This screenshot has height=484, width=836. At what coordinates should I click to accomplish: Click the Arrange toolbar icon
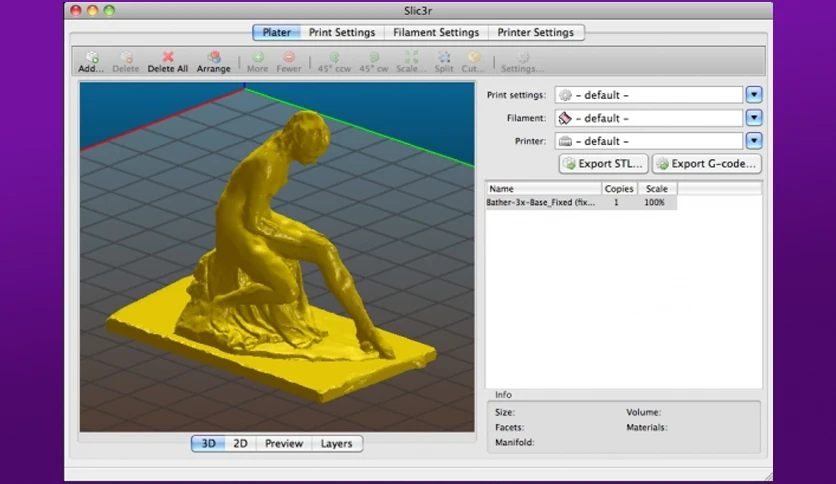click(214, 57)
